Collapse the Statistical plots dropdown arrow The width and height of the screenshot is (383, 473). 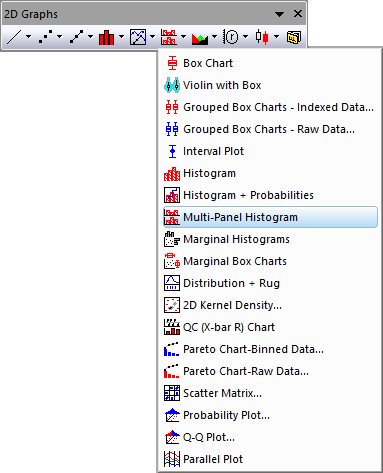point(183,37)
